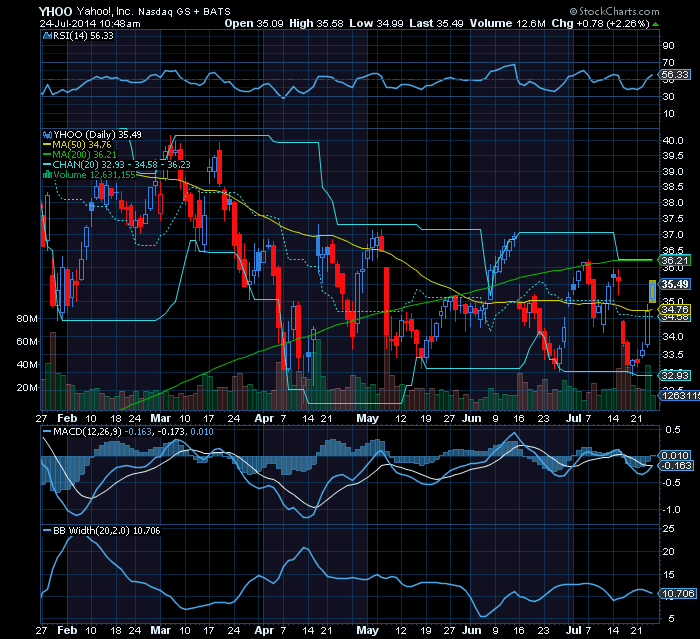Click the May label on the price chart date axis

367,418
